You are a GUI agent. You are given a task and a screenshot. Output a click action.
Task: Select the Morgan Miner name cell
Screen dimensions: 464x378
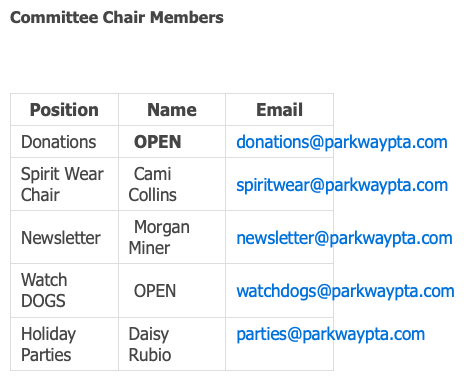[172, 237]
